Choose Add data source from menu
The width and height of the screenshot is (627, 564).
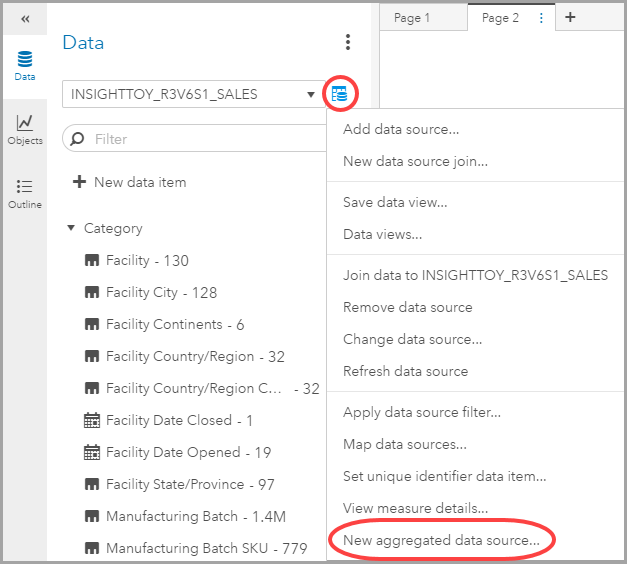click(401, 129)
